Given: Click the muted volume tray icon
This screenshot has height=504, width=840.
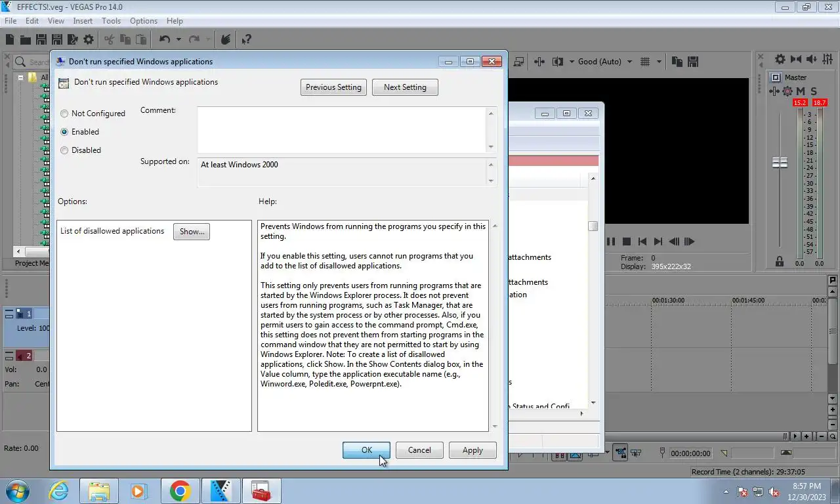Looking at the screenshot, I should [774, 492].
